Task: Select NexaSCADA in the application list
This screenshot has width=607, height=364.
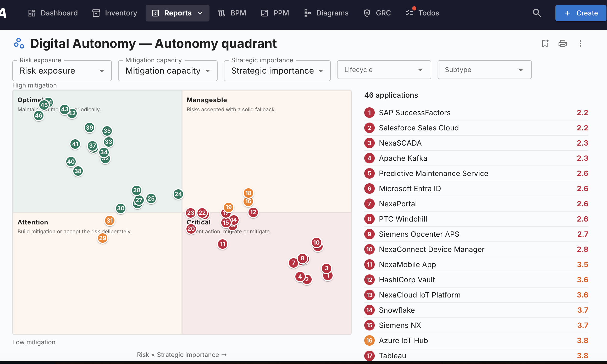Action: 476,143
